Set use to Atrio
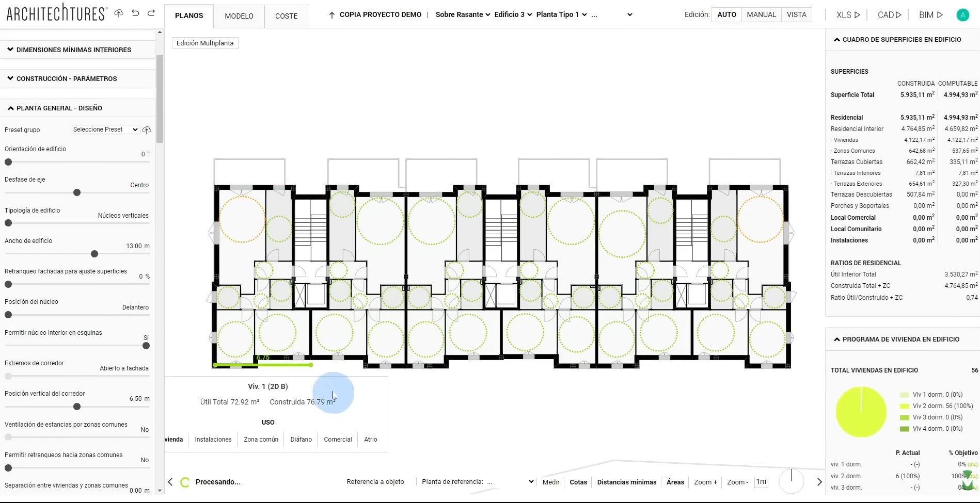The width and height of the screenshot is (980, 503). [x=371, y=440]
